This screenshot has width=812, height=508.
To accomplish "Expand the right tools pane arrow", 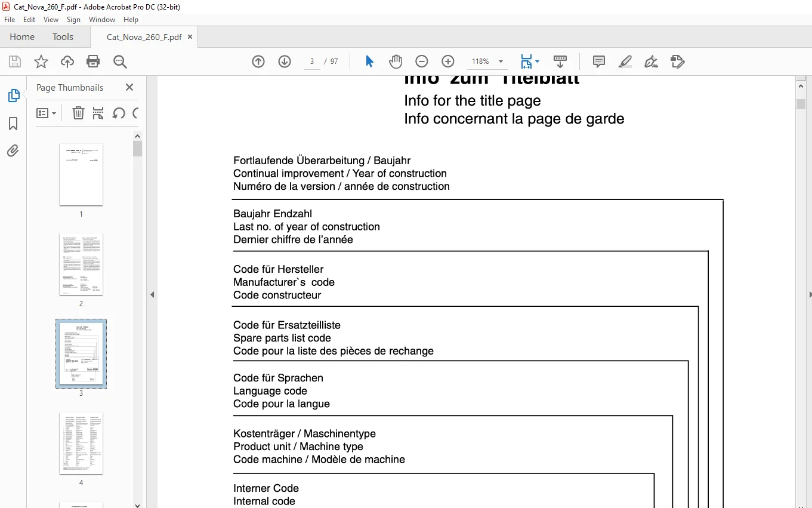I will [809, 294].
